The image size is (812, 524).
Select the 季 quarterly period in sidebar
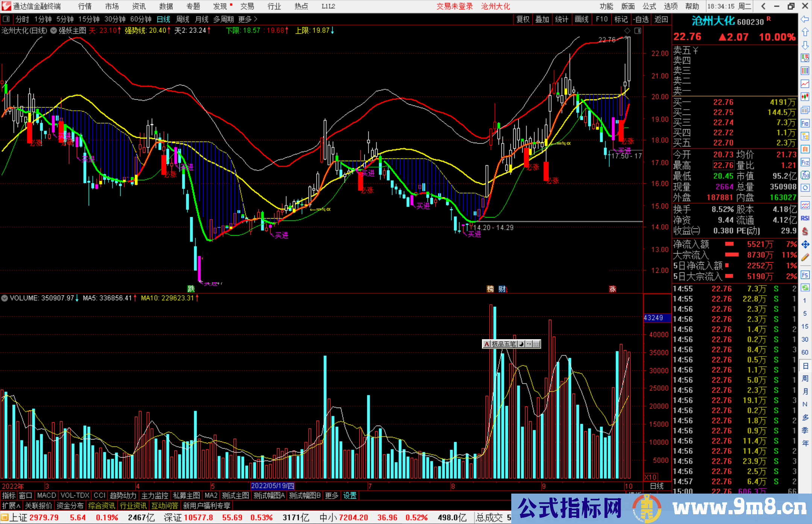pyautogui.click(x=805, y=430)
